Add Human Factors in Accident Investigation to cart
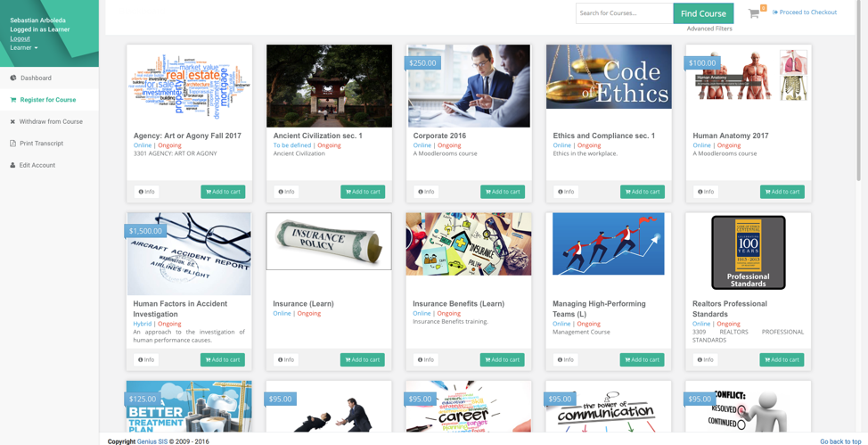The width and height of the screenshot is (868, 445). pos(223,359)
